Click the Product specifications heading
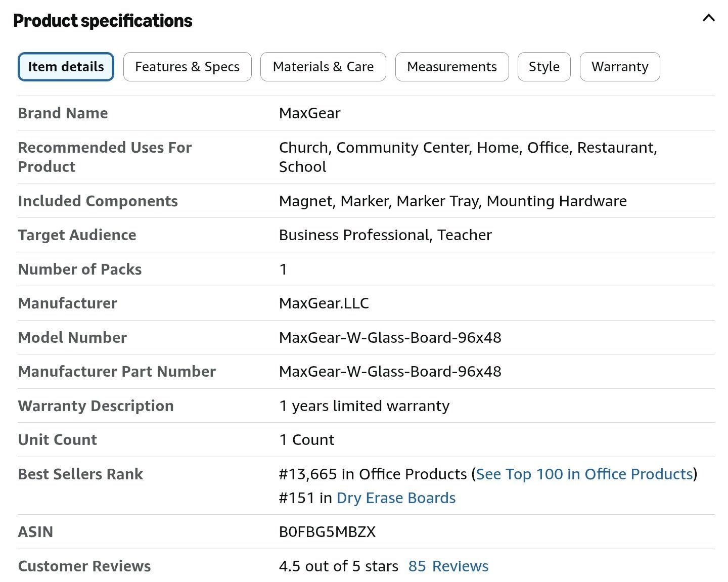Screen dimensions: 728x582 coord(103,21)
